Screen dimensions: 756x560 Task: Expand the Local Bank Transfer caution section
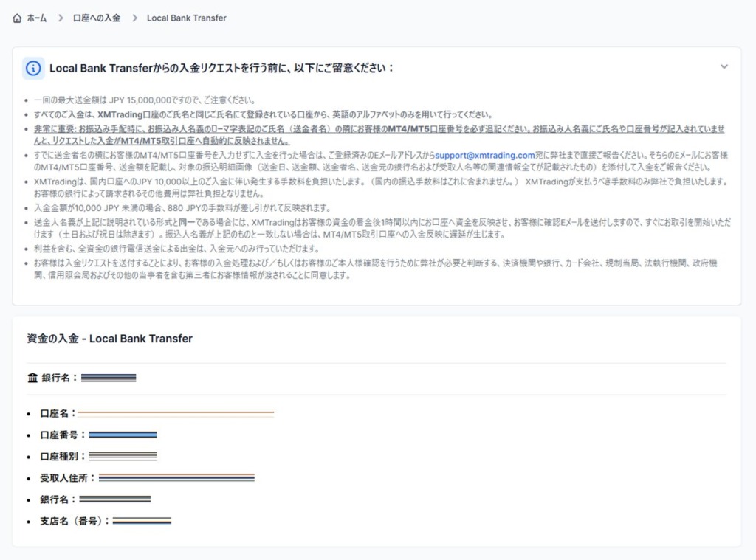(724, 66)
